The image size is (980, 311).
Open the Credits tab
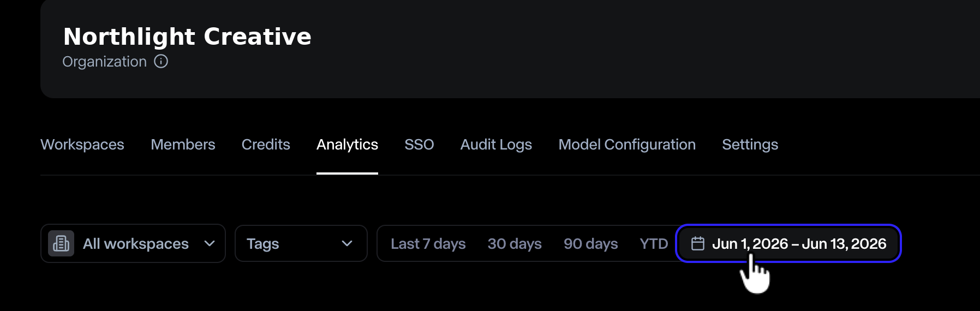click(x=266, y=145)
